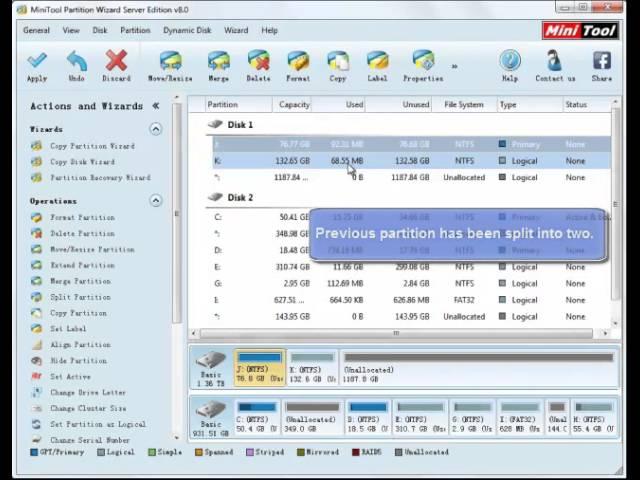Click the Split Partition icon in the sidebar

coord(37,297)
